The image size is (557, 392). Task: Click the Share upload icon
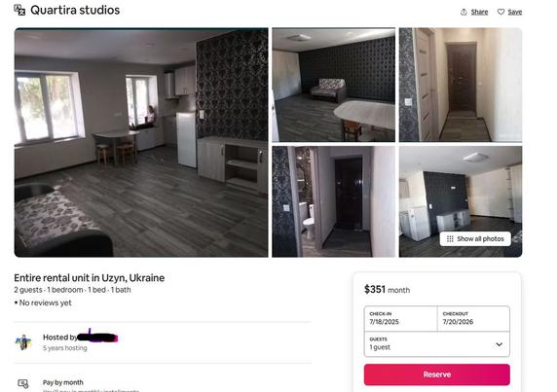point(464,12)
